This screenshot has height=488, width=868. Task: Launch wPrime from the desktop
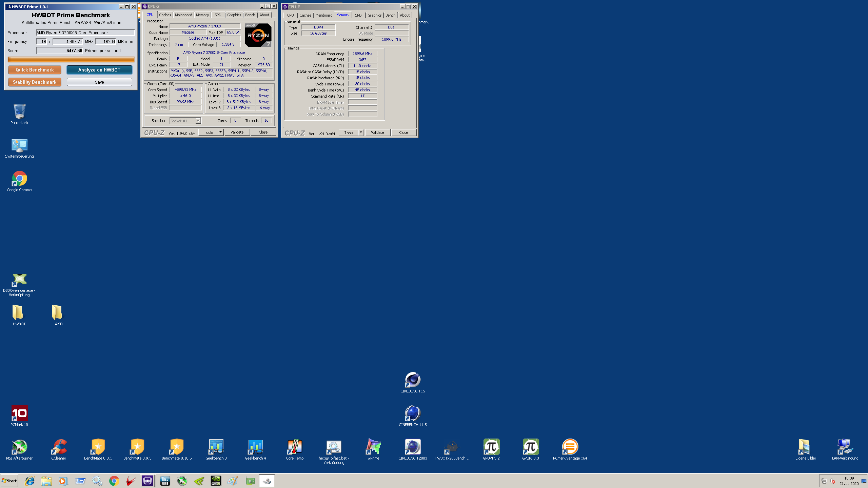tap(373, 449)
